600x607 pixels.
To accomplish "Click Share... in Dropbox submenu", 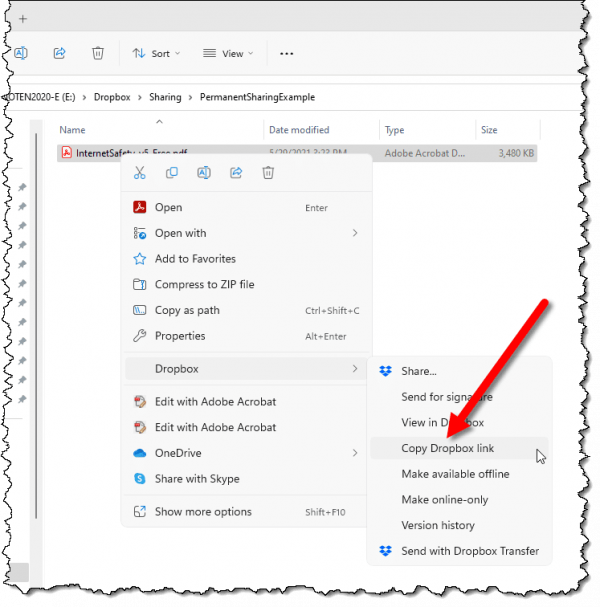I will 459,371.
